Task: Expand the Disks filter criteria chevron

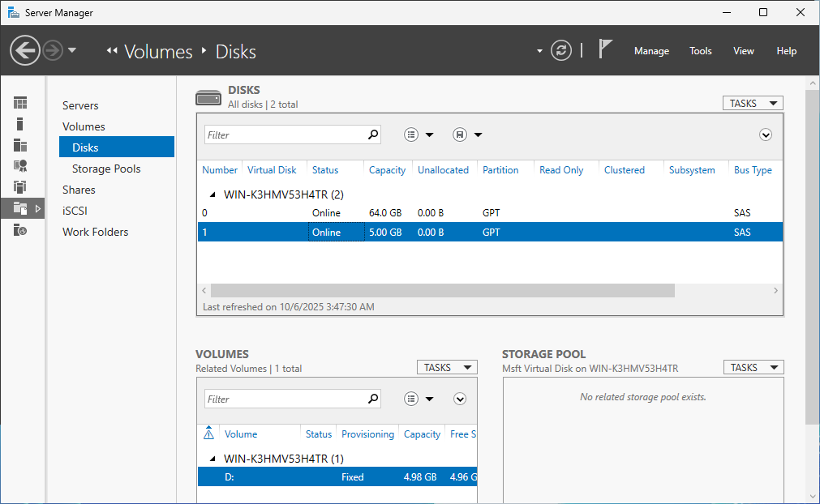Action: [766, 135]
